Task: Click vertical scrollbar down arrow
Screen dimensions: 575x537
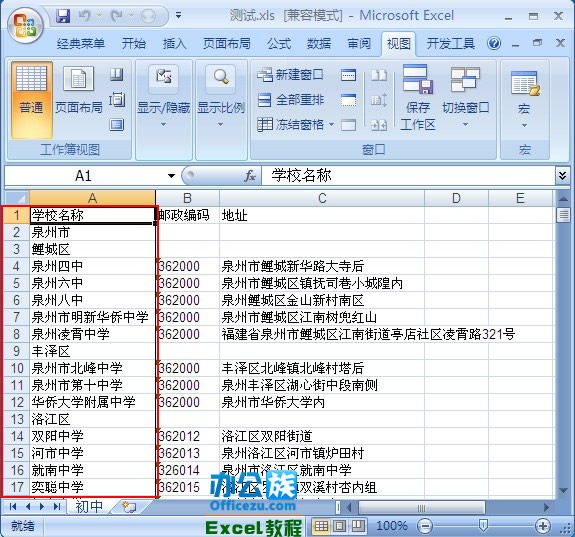Action: coord(563,490)
